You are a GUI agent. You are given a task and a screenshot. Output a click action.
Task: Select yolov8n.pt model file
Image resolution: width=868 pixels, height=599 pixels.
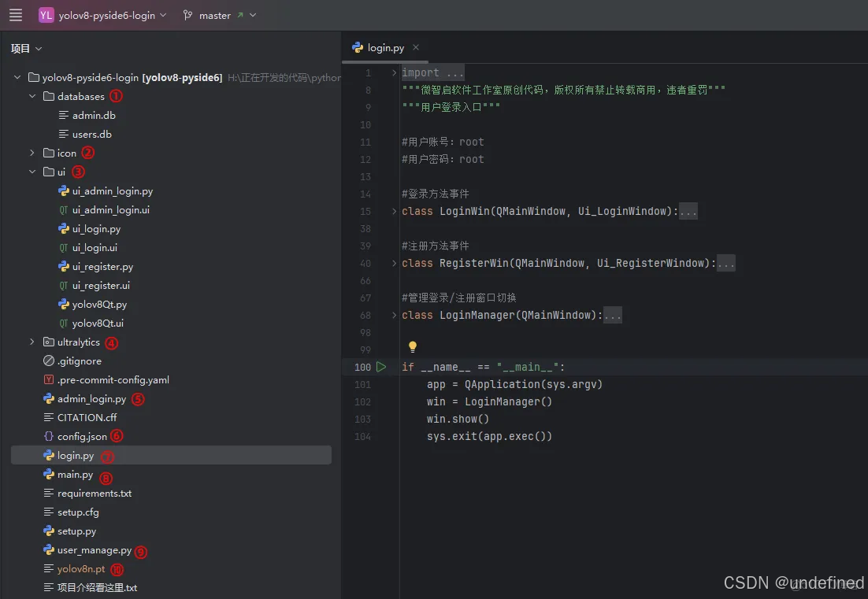point(81,568)
